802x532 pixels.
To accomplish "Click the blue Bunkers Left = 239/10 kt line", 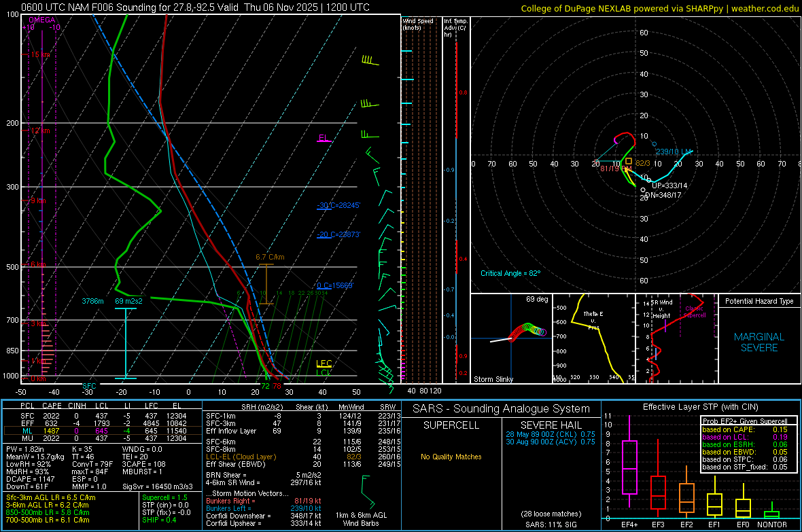I will (x=264, y=508).
